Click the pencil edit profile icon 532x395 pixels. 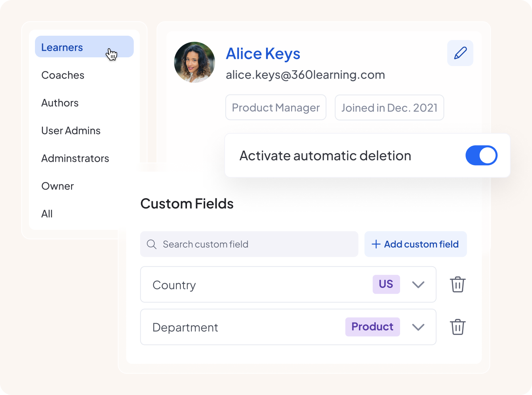tap(460, 53)
